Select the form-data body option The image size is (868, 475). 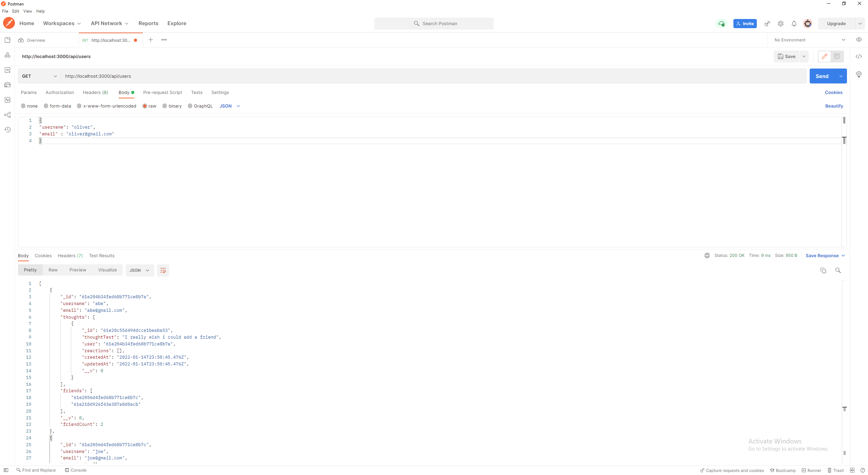coord(46,106)
